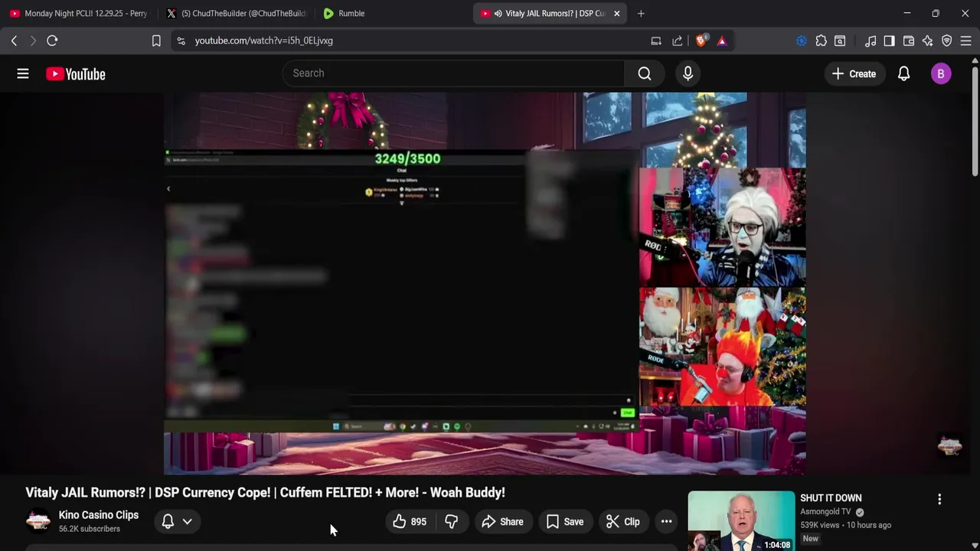Open the Extensions puzzle icon
The width and height of the screenshot is (980, 551).
(x=822, y=41)
